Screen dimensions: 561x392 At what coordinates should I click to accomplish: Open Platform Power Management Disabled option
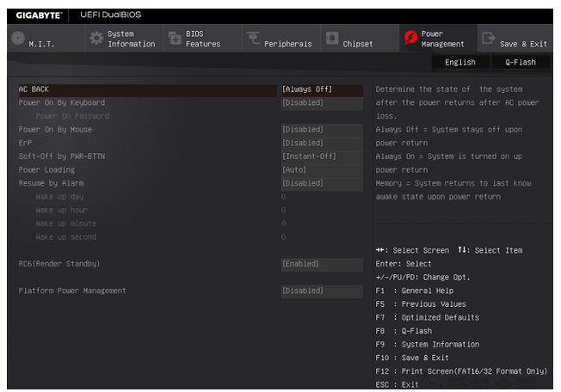[x=321, y=291]
